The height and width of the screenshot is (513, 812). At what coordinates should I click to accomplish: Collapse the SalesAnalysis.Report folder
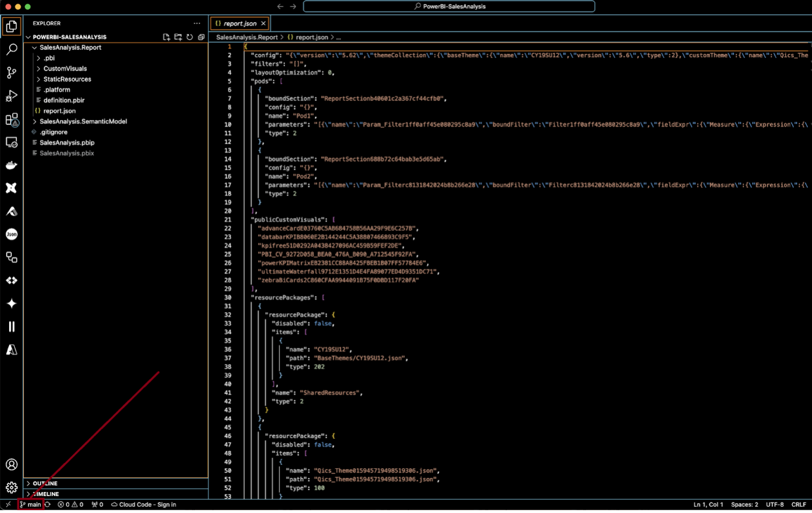(x=70, y=48)
